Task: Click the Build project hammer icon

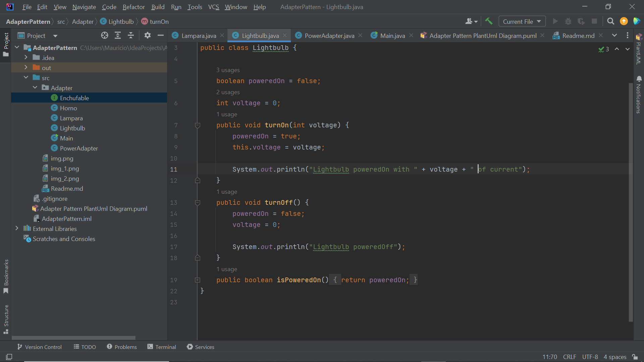Action: point(489,21)
